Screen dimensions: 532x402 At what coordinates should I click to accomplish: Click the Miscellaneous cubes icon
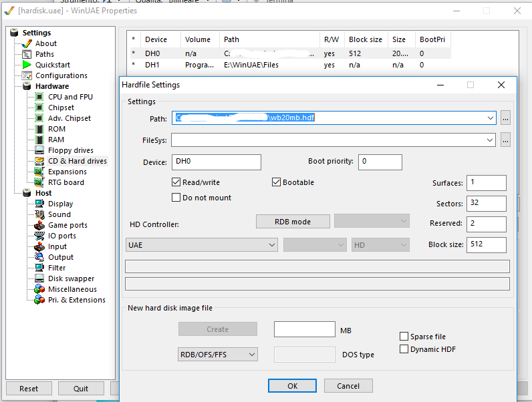click(x=39, y=289)
